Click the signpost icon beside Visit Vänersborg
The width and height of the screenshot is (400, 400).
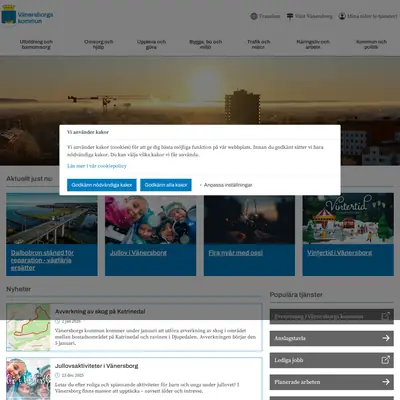(290, 16)
